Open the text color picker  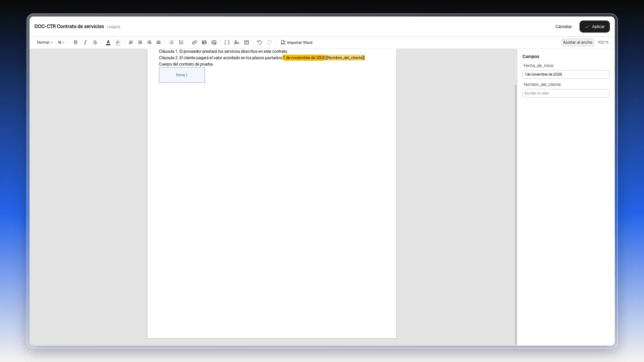pyautogui.click(x=108, y=43)
